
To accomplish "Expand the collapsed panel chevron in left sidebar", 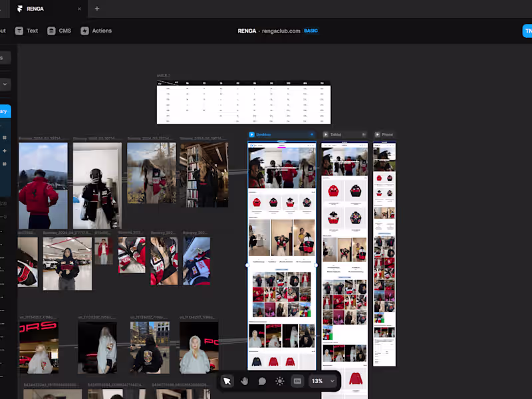I will click(x=5, y=84).
